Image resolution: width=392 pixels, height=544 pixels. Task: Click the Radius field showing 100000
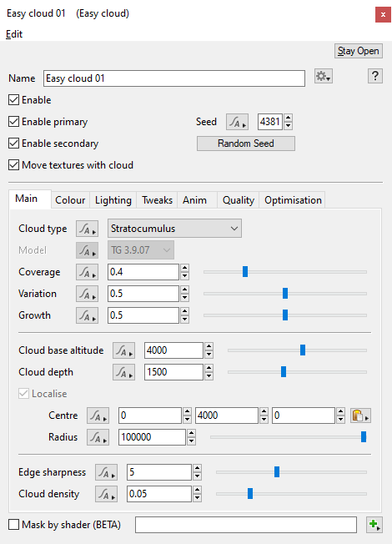click(152, 437)
